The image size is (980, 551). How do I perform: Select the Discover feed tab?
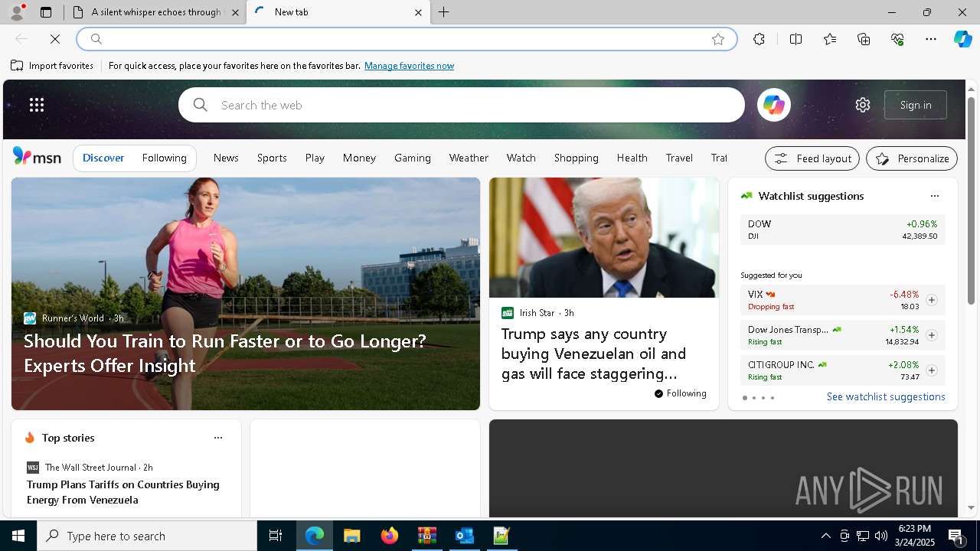(103, 158)
